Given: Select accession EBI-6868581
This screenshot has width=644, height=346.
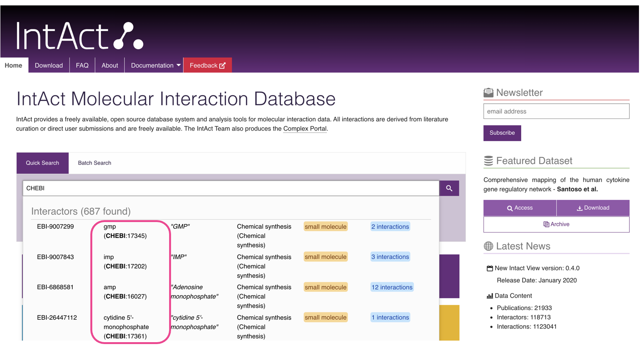Looking at the screenshot, I should pyautogui.click(x=55, y=287).
